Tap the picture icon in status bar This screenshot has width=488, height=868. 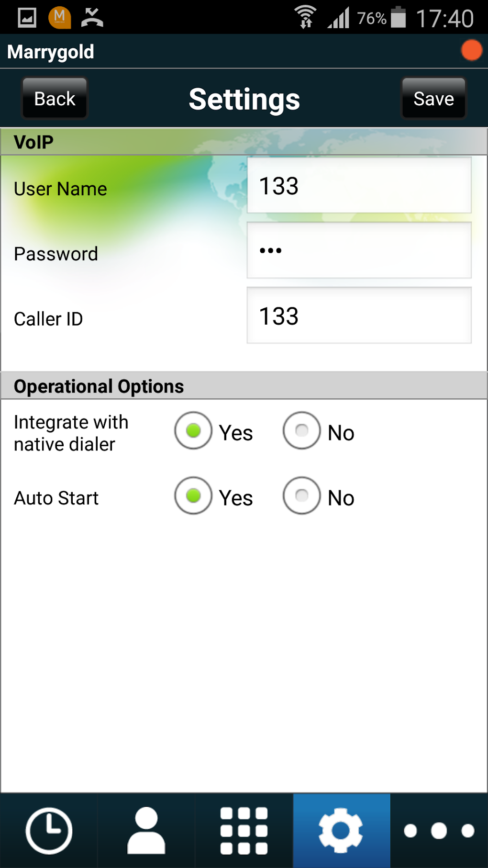click(x=27, y=18)
